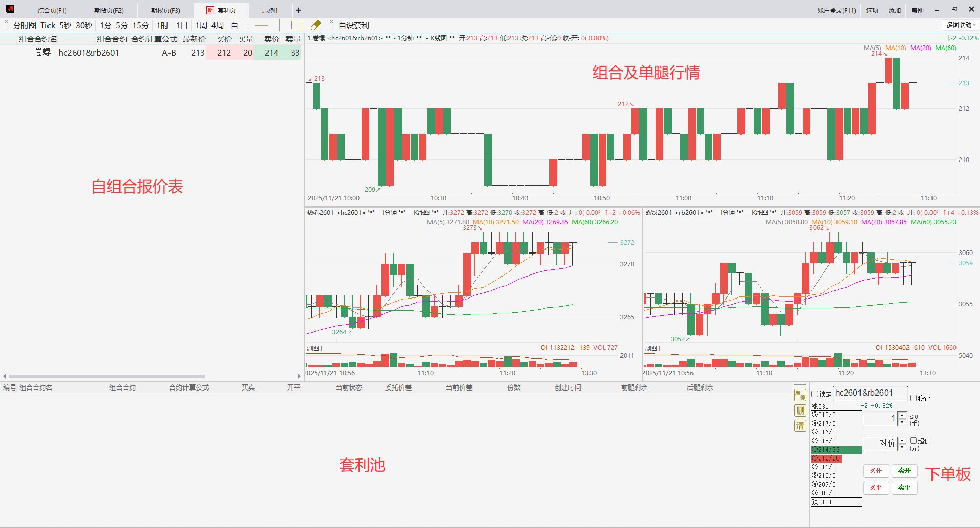Viewport: 980px width, 528px height.
Task: Pick the horizontal line drawing tool
Action: [x=261, y=25]
